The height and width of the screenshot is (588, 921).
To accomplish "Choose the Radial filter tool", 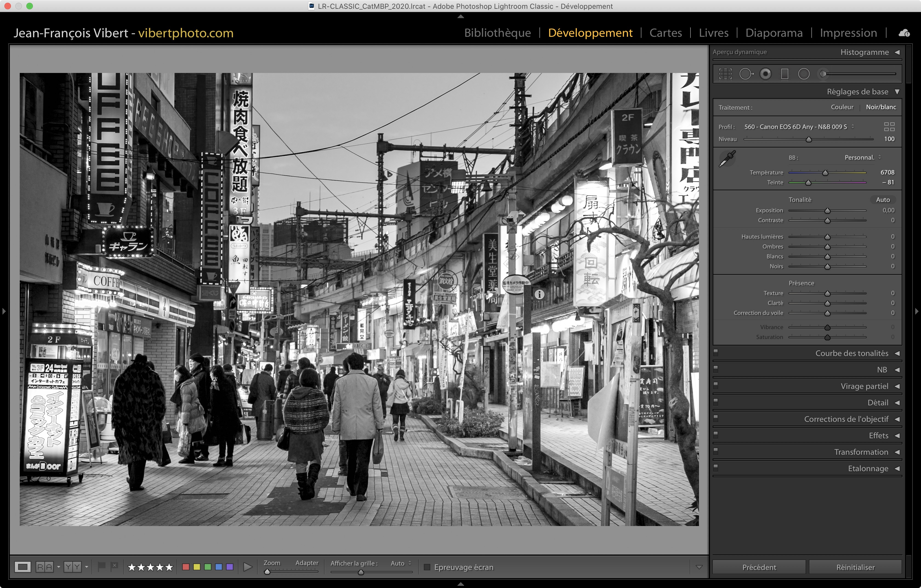I will tap(804, 74).
